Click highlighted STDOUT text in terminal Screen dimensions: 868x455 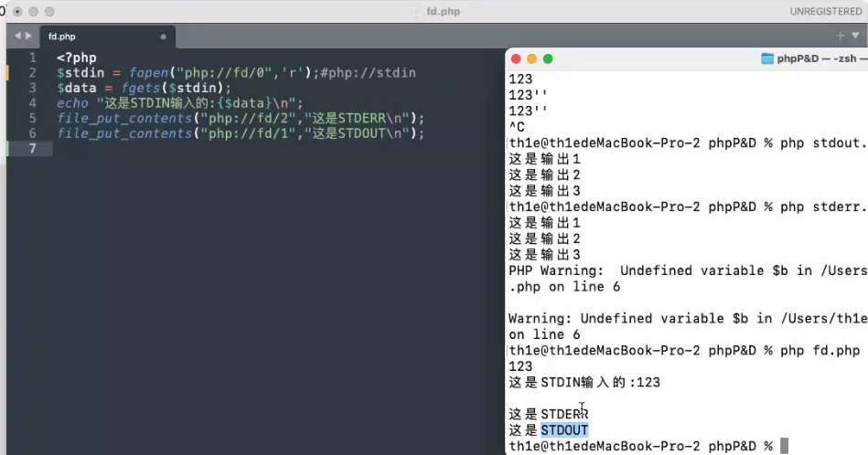point(564,430)
